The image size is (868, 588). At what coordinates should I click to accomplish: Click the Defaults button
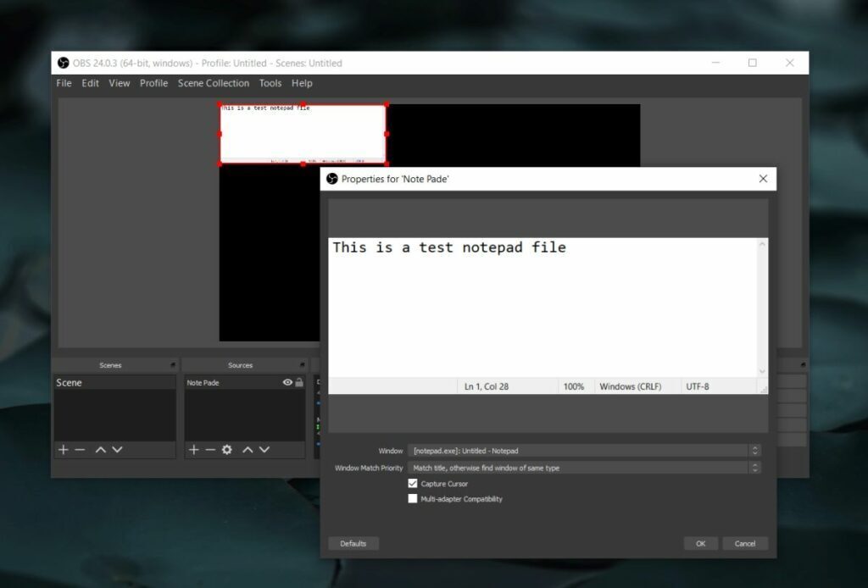pyautogui.click(x=353, y=543)
